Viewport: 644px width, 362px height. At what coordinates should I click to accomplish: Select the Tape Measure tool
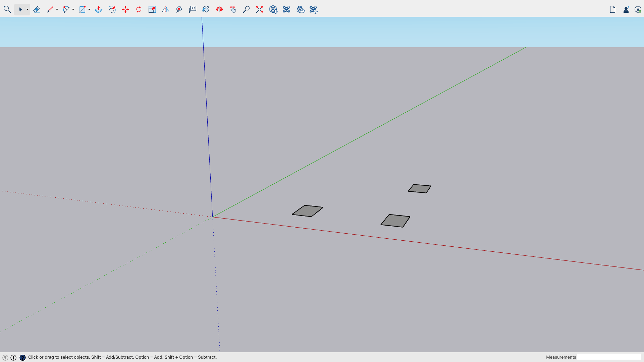tap(179, 9)
